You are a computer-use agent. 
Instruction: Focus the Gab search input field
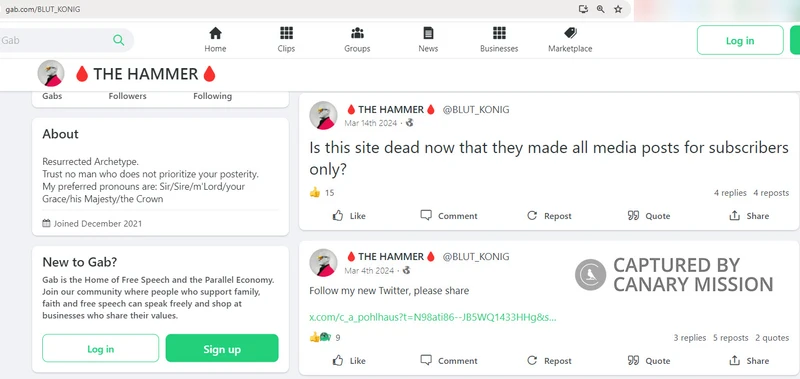pos(56,40)
